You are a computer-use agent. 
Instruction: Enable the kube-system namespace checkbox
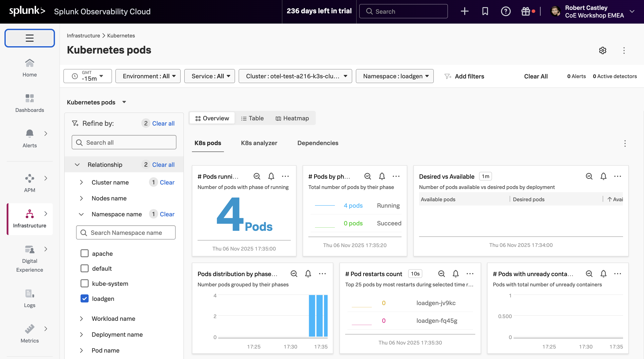point(85,284)
